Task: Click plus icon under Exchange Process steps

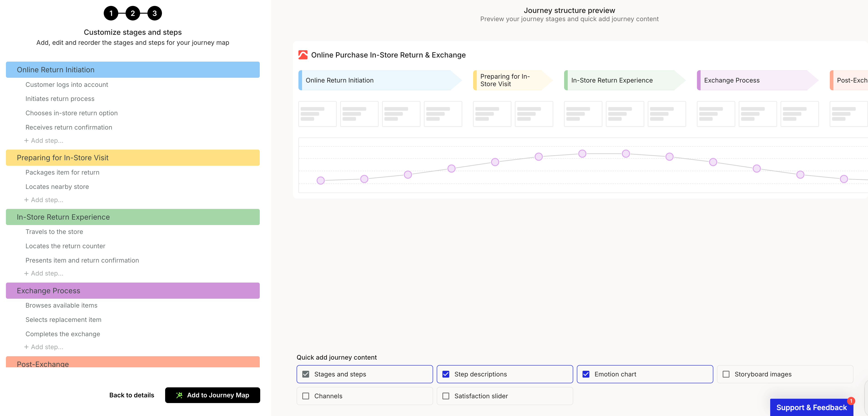Action: pyautogui.click(x=26, y=347)
